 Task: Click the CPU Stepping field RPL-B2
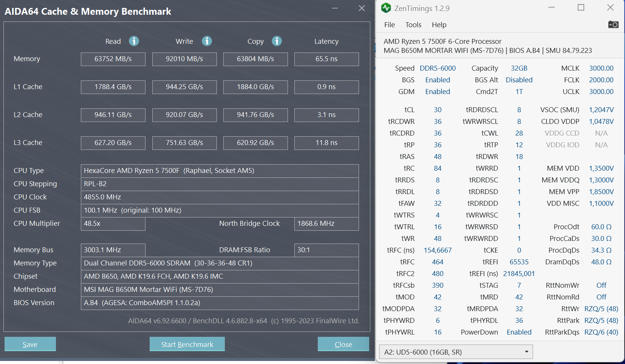click(x=220, y=184)
